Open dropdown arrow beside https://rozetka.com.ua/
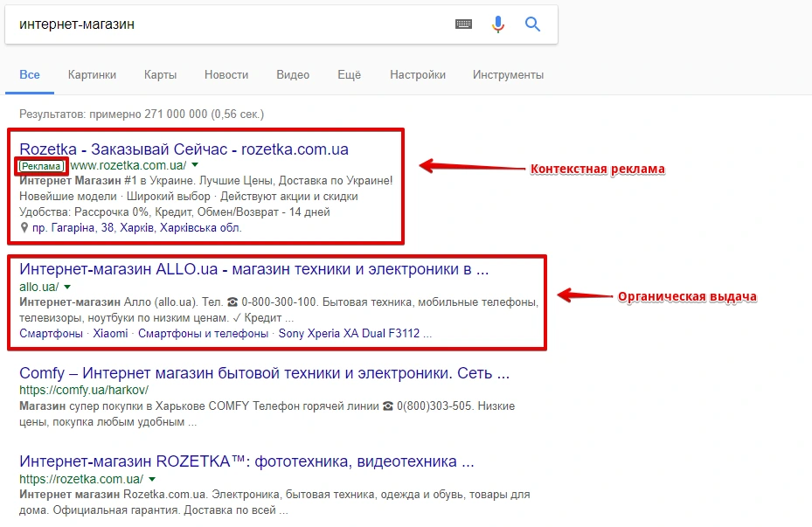Image resolution: width=812 pixels, height=527 pixels. pos(152,479)
